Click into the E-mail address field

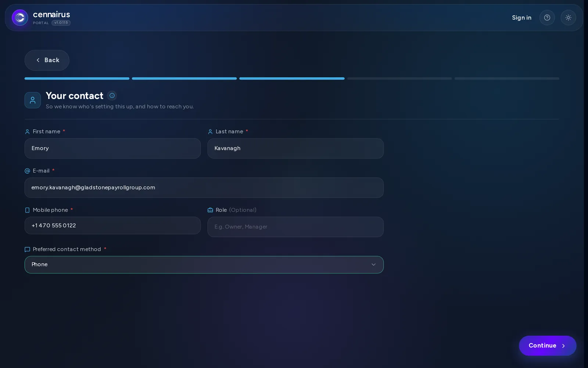tap(204, 188)
